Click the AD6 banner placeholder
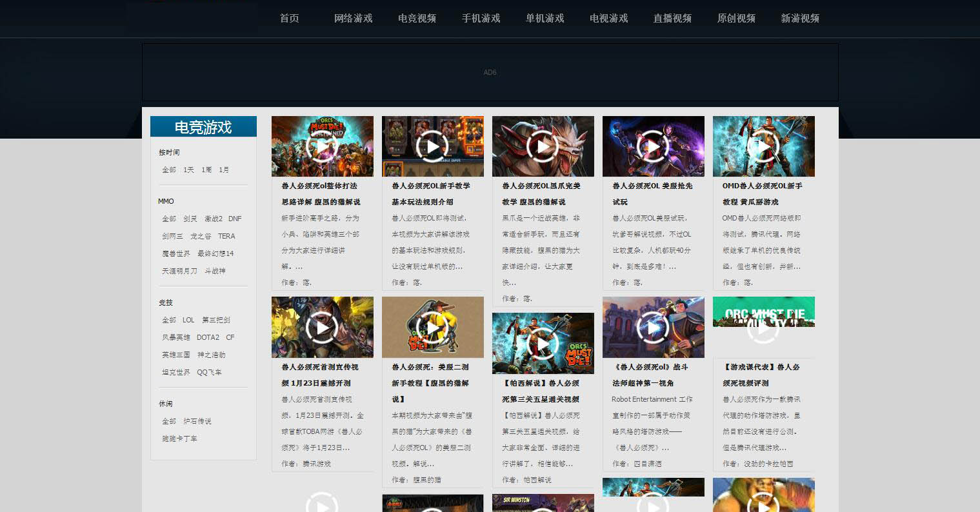 pyautogui.click(x=490, y=72)
